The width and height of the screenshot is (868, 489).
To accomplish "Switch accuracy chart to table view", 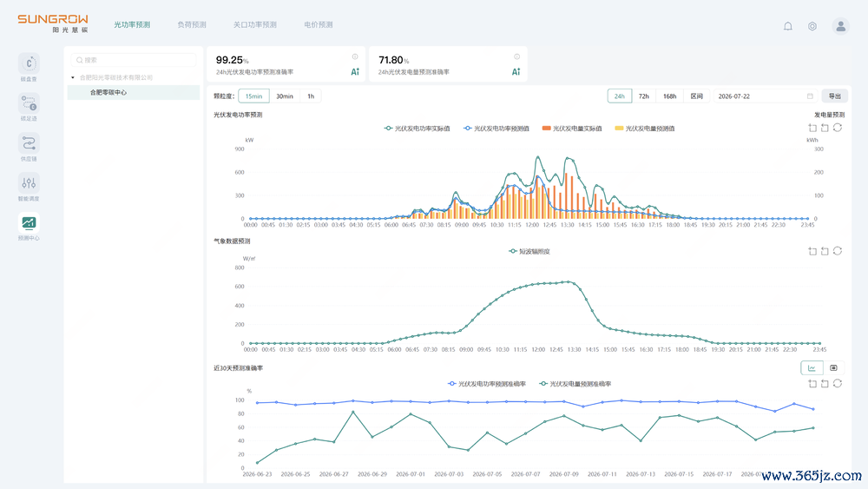I will [x=833, y=367].
